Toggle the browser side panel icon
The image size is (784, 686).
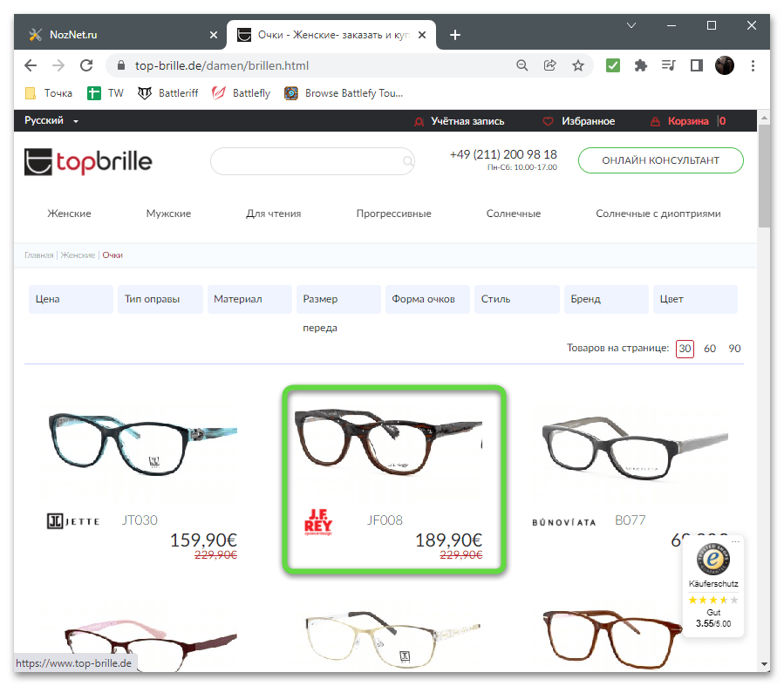click(x=697, y=65)
